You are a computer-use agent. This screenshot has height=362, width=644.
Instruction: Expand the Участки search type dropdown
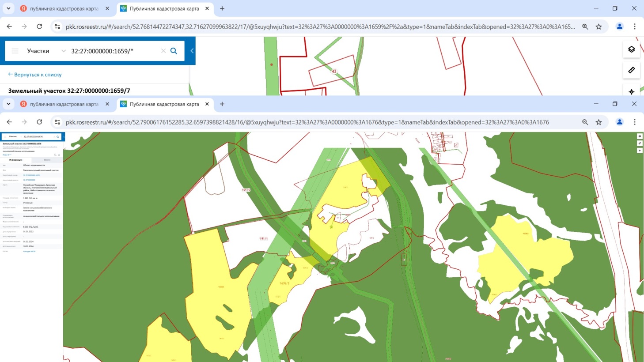click(x=63, y=51)
